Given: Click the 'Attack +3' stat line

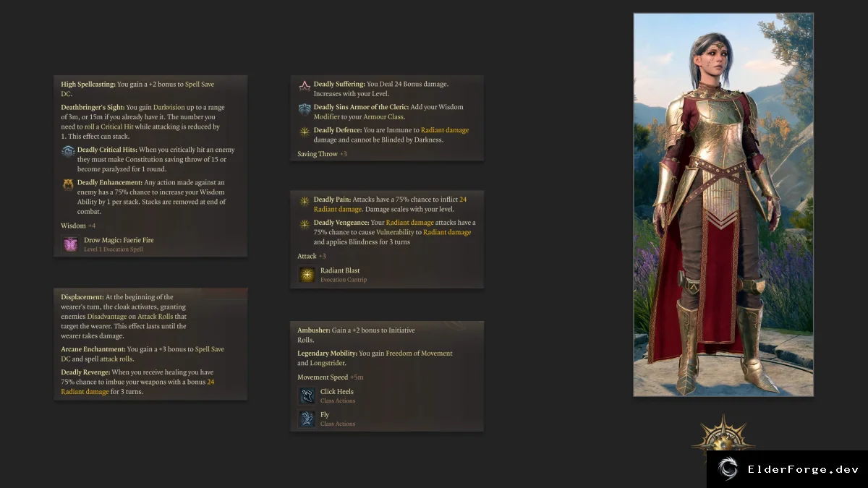Looking at the screenshot, I should point(312,256).
